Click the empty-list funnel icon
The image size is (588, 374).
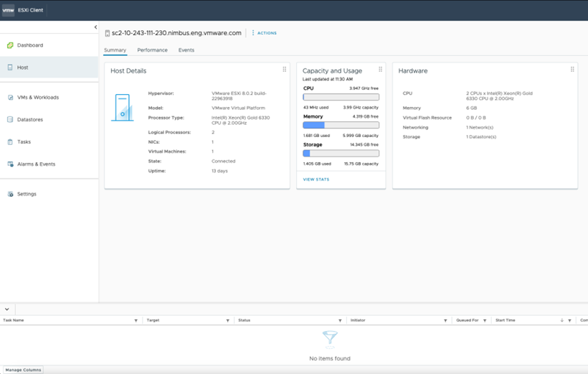click(330, 339)
